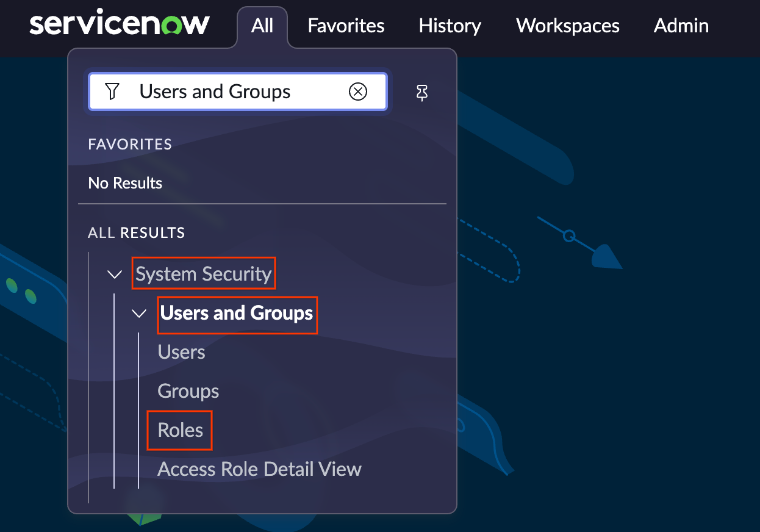Select the System Security application label
The image size is (760, 532).
pos(203,274)
